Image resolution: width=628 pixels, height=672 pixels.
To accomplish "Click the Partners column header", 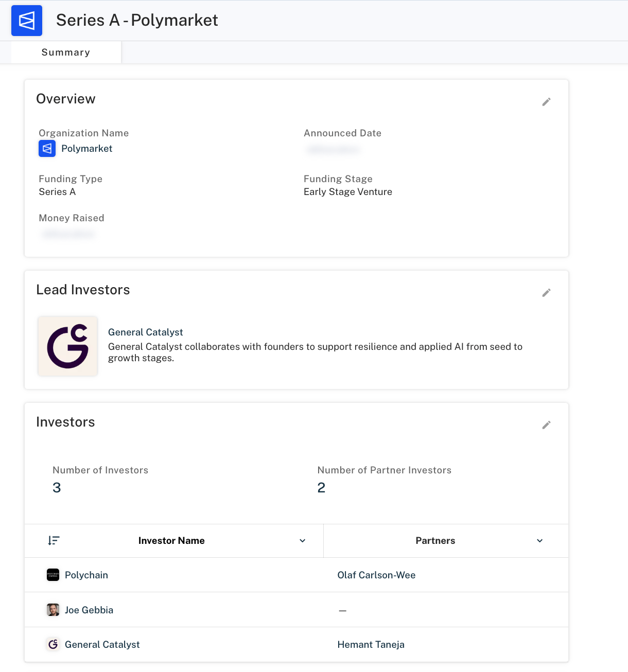I will pos(435,541).
